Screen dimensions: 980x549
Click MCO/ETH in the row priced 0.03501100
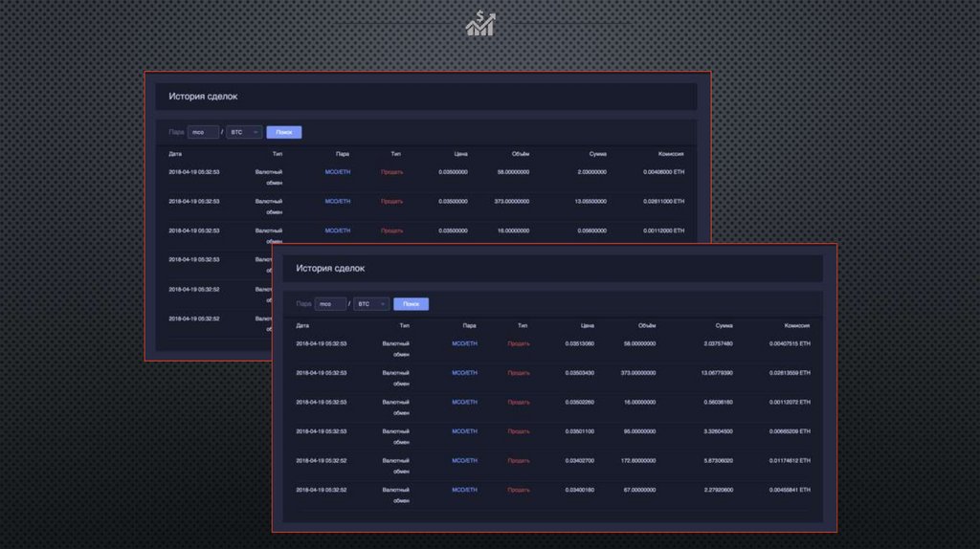[464, 430]
